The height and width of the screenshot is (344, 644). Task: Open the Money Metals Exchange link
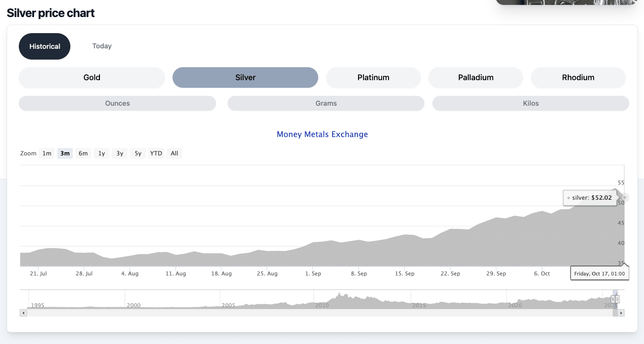click(322, 134)
